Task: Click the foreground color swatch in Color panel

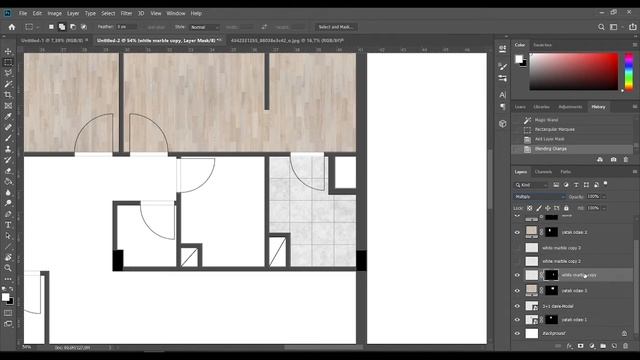Action: point(519,59)
